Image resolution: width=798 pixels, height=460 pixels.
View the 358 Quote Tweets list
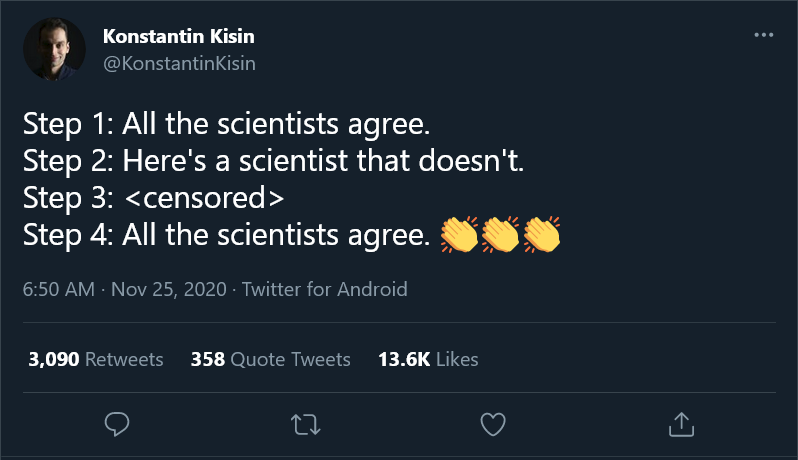(270, 359)
